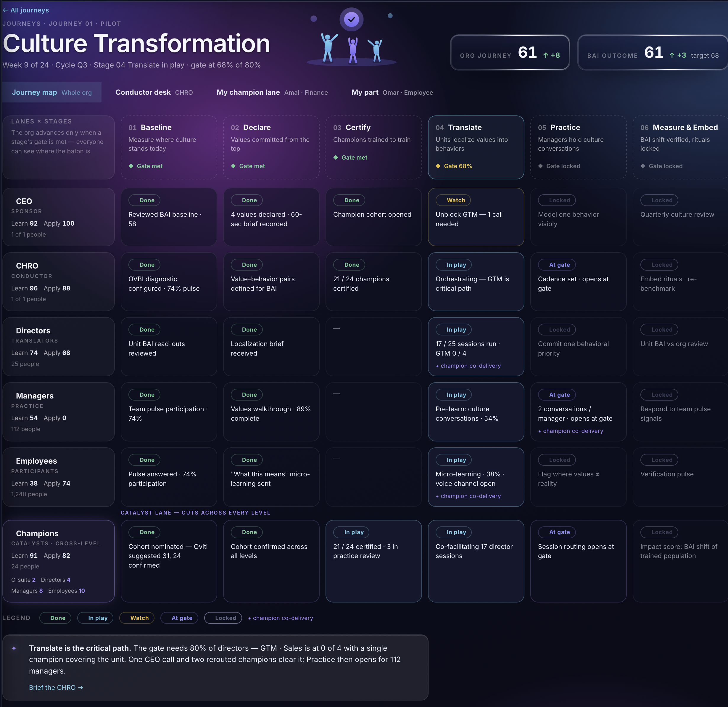Open the Managers Practice lane card
This screenshot has height=707, width=728.
(59, 412)
